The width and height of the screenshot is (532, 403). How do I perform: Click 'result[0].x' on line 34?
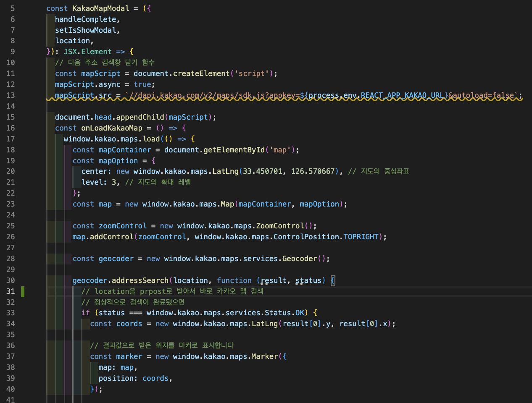[x=363, y=324]
